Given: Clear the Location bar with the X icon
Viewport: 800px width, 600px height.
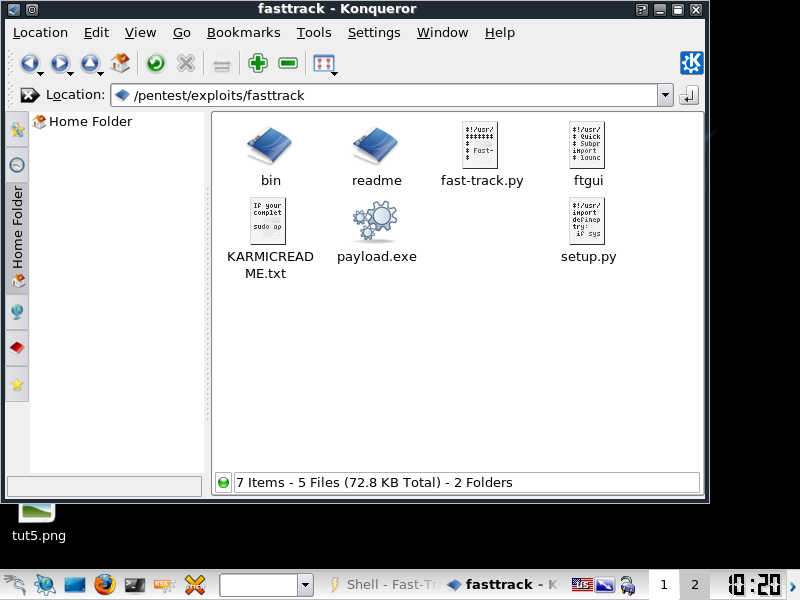Looking at the screenshot, I should click(x=29, y=95).
